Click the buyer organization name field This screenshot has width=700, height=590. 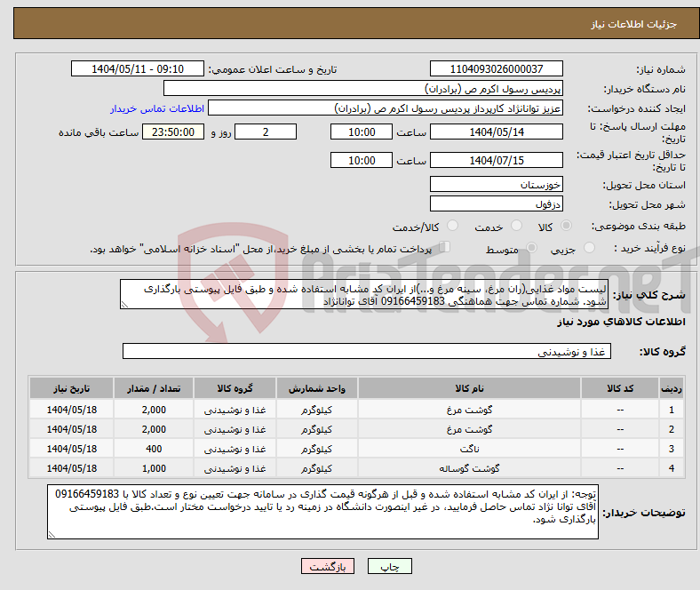click(363, 89)
